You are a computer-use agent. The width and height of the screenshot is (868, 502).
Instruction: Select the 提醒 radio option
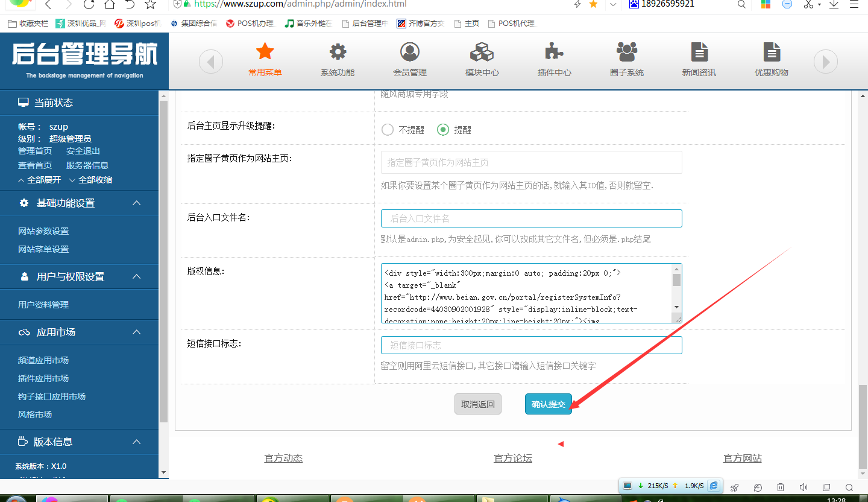coord(443,130)
